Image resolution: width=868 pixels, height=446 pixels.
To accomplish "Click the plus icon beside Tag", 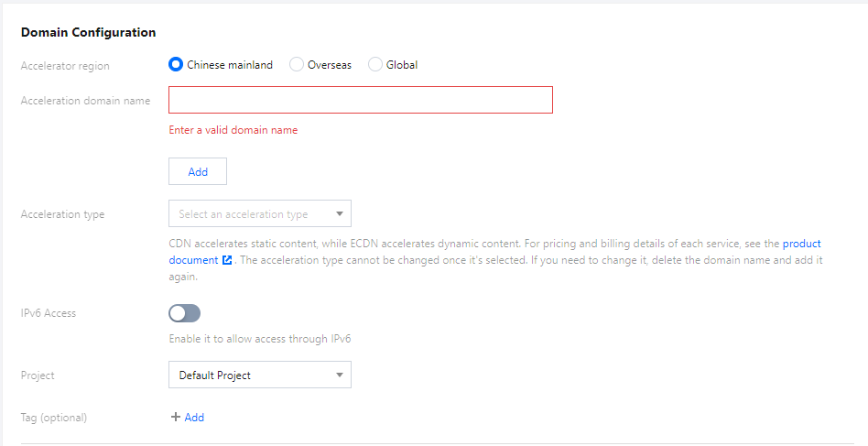I will (175, 418).
